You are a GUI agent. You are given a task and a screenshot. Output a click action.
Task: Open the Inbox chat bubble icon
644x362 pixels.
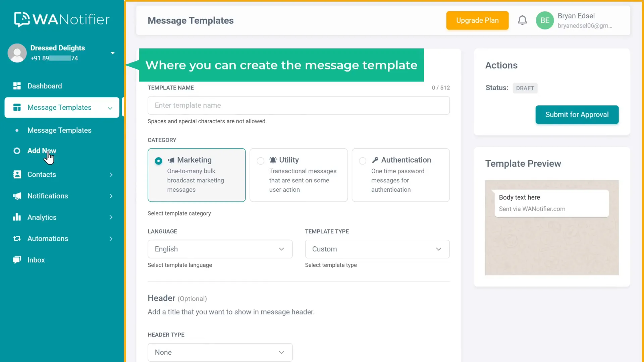(17, 260)
